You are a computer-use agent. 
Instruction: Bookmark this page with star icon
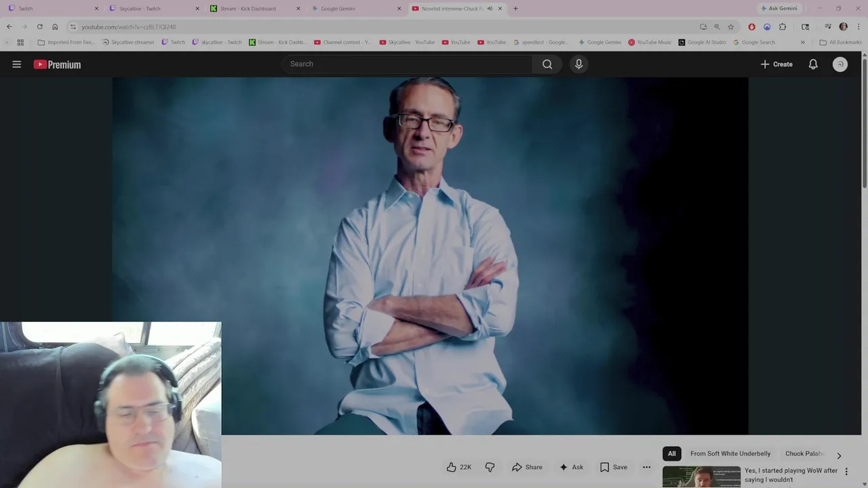coord(730,27)
